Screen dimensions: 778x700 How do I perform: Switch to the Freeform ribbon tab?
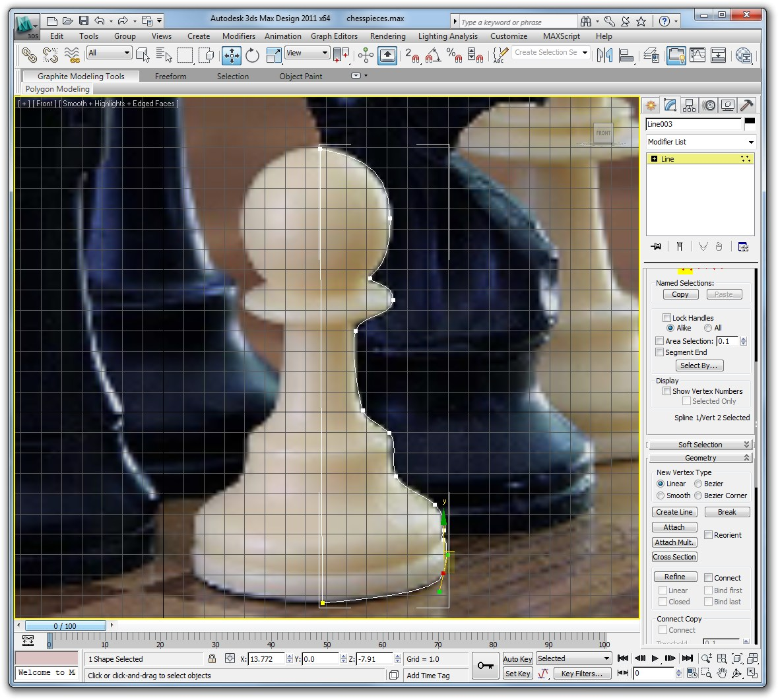pyautogui.click(x=170, y=77)
